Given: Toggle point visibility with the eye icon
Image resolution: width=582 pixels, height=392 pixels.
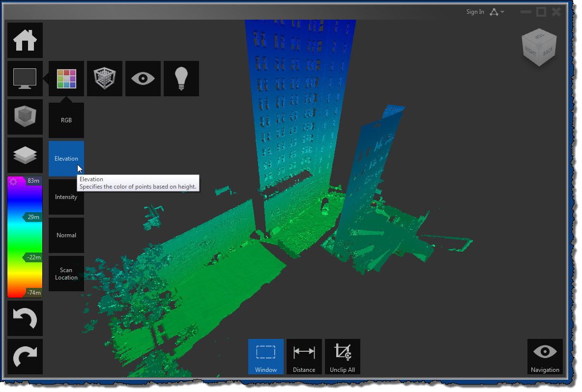Looking at the screenshot, I should [x=143, y=78].
